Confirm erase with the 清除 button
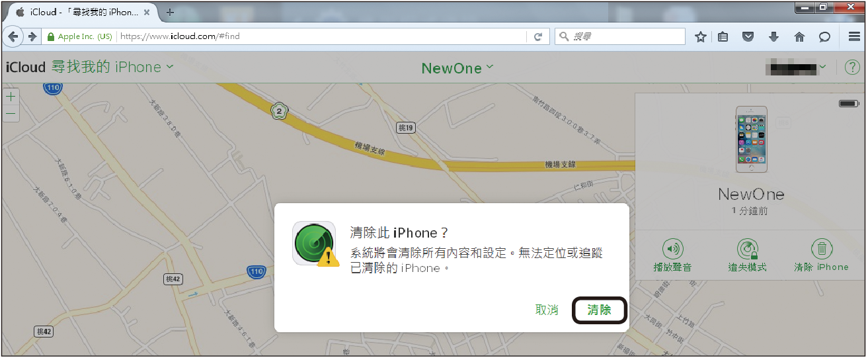The height and width of the screenshot is (360, 868). click(x=599, y=310)
